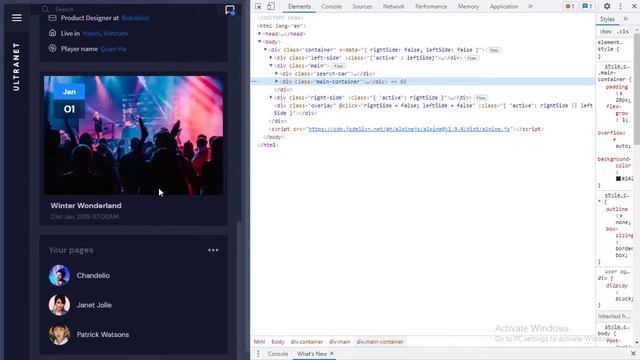Switch to the Sources tab
This screenshot has height=360, width=640.
click(362, 7)
